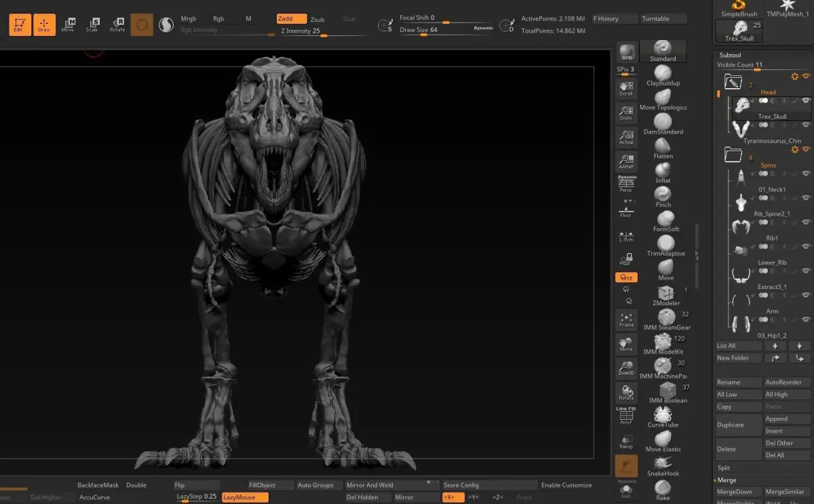Click the Frame mesh icon

(626, 319)
